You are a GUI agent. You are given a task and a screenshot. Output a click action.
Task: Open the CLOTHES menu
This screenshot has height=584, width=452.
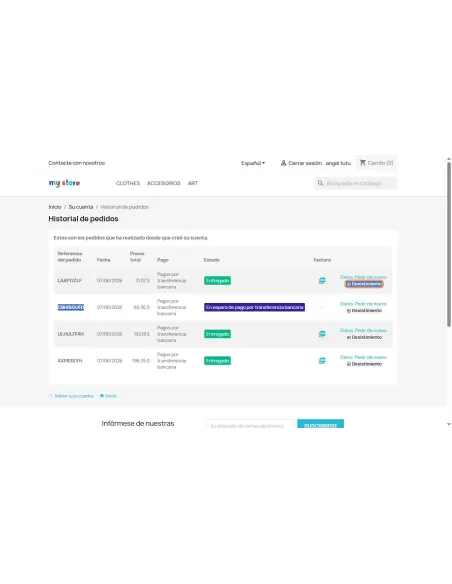[x=128, y=183]
